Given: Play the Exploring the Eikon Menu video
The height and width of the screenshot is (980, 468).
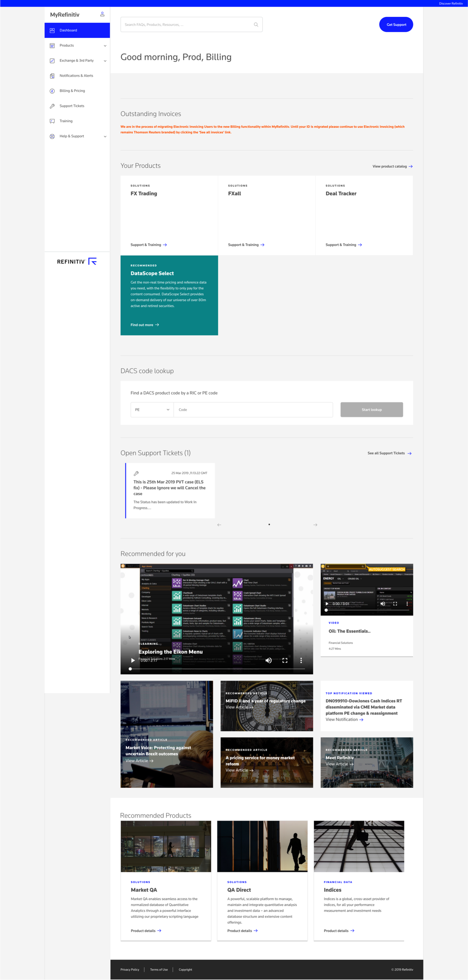Looking at the screenshot, I should pos(133,660).
